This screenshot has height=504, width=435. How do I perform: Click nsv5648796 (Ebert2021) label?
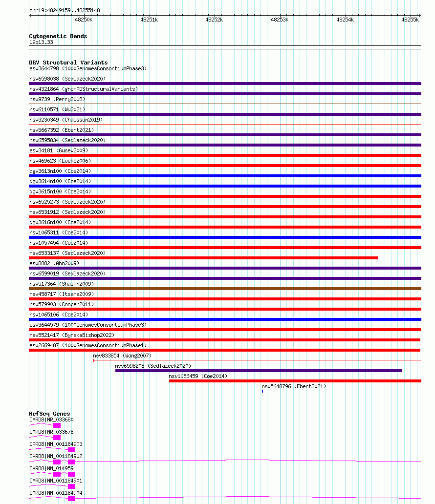(294, 387)
